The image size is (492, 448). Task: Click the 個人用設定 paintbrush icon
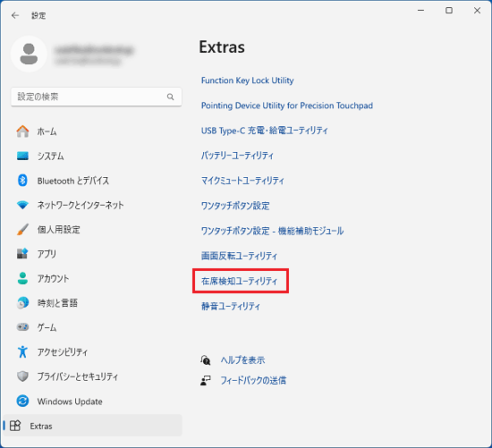22,229
